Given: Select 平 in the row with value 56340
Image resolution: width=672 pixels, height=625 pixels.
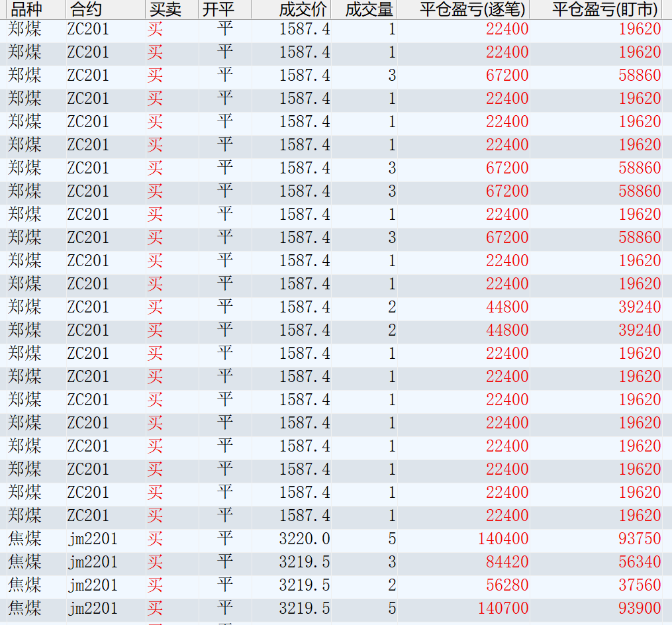Looking at the screenshot, I should [225, 562].
